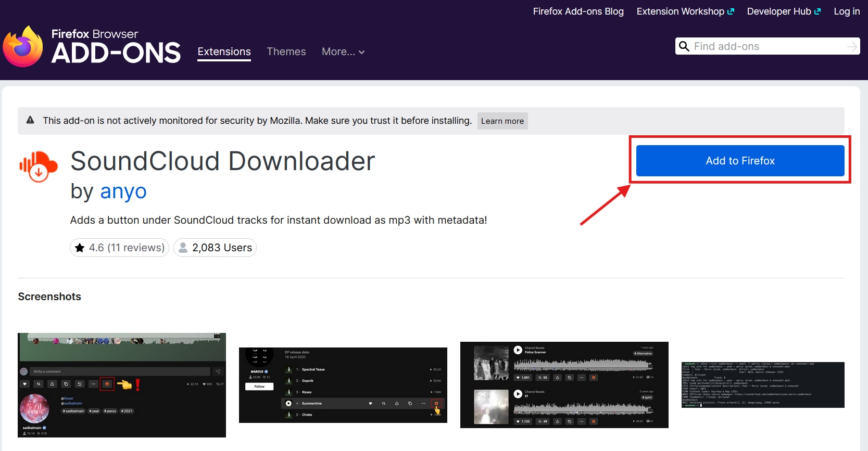Click the search submit arrow icon
The height and width of the screenshot is (451, 868).
(852, 46)
